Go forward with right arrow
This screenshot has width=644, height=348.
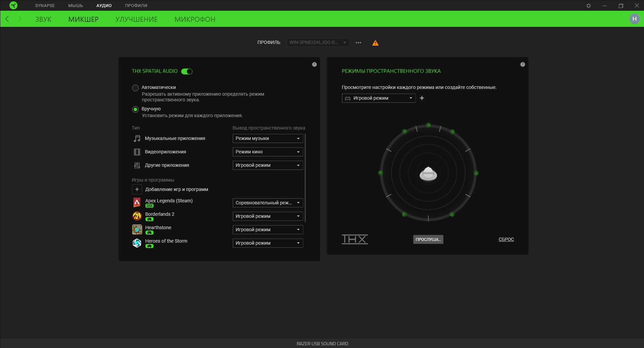point(19,19)
